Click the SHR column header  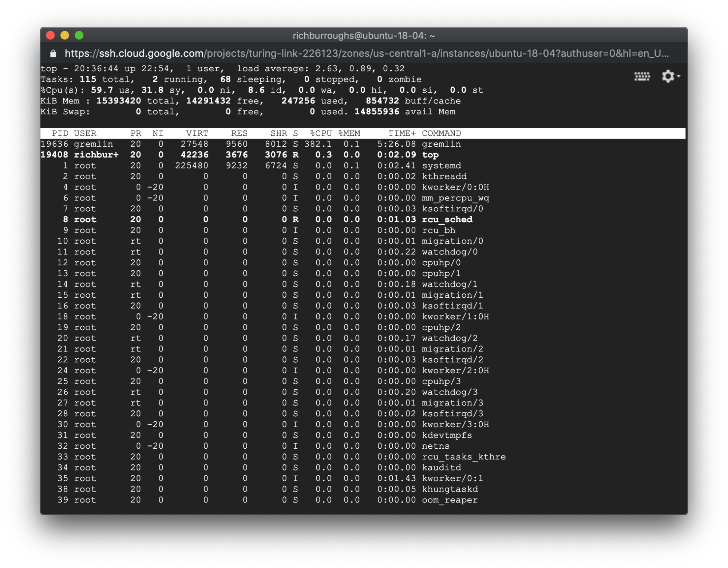tap(279, 133)
